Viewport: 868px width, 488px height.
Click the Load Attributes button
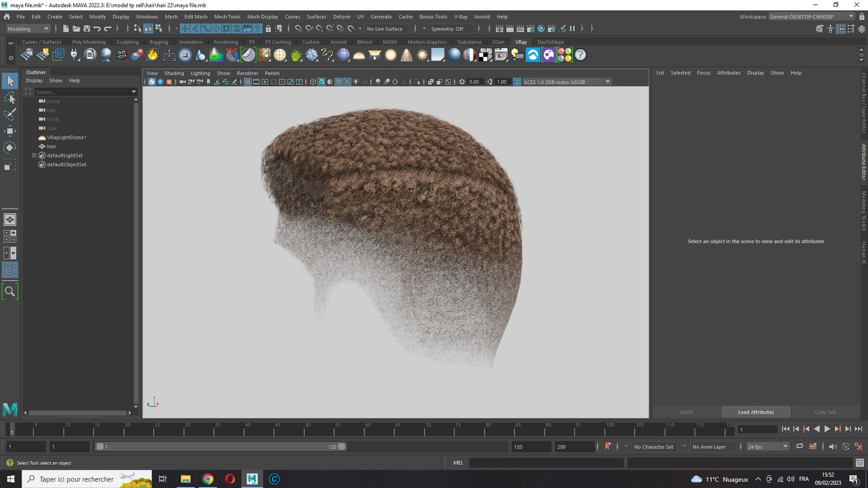click(756, 412)
